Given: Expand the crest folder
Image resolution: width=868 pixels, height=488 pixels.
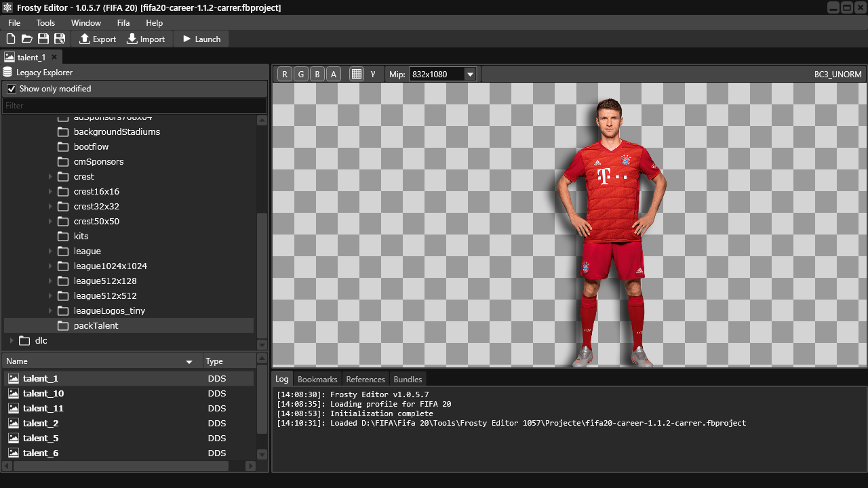Looking at the screenshot, I should pyautogui.click(x=50, y=177).
